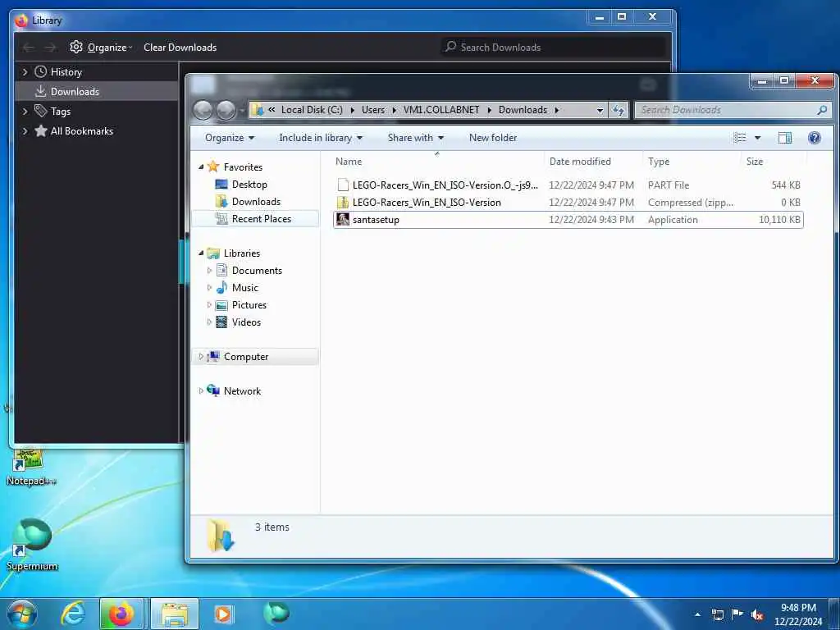Screen dimensions: 840x630
Task: Click Users in the address breadcrumb
Action: tap(373, 110)
